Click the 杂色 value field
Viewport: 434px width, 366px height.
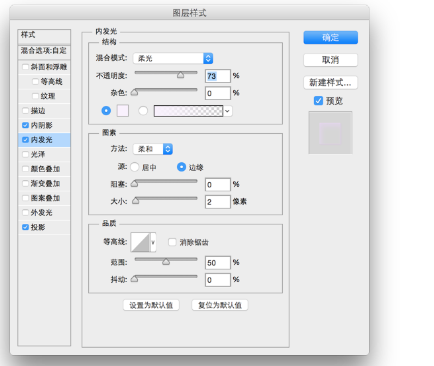tap(218, 93)
